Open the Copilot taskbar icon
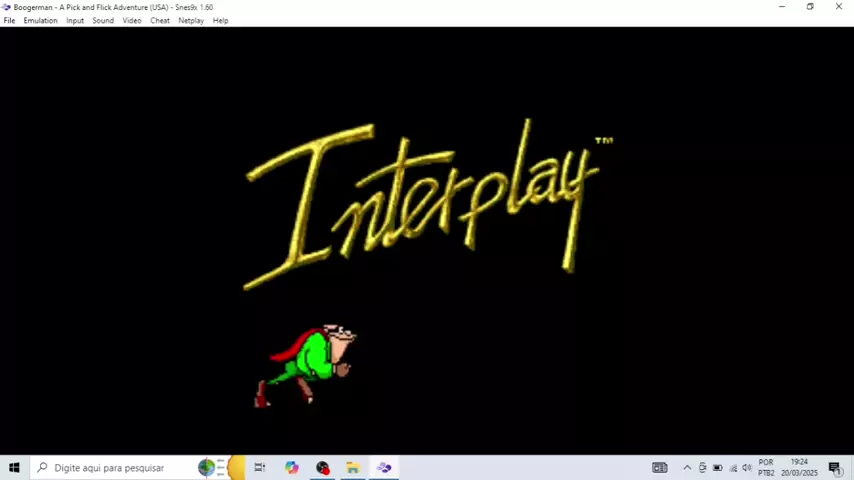The height and width of the screenshot is (480, 854). click(x=291, y=467)
